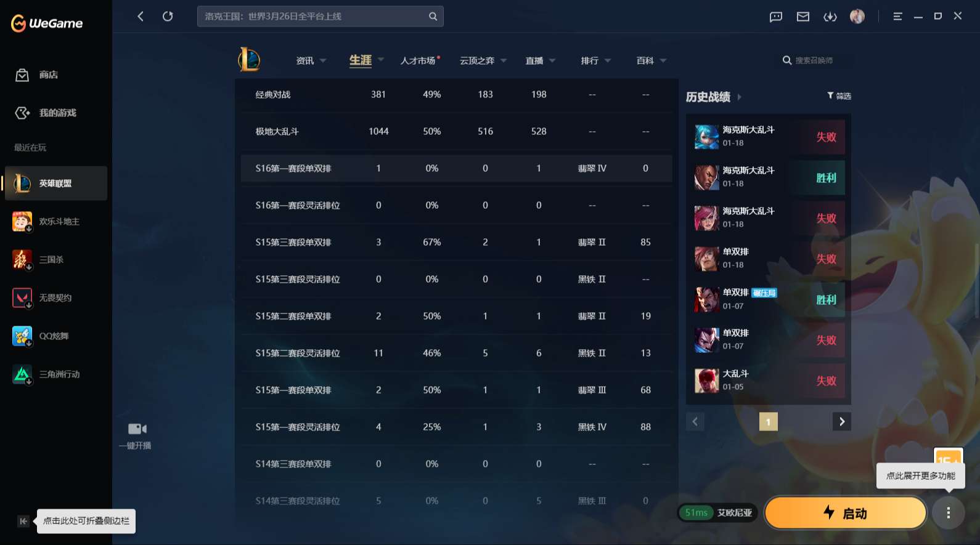The height and width of the screenshot is (545, 980).
Task: Expand the 排行 dropdown menu
Action: coord(595,61)
